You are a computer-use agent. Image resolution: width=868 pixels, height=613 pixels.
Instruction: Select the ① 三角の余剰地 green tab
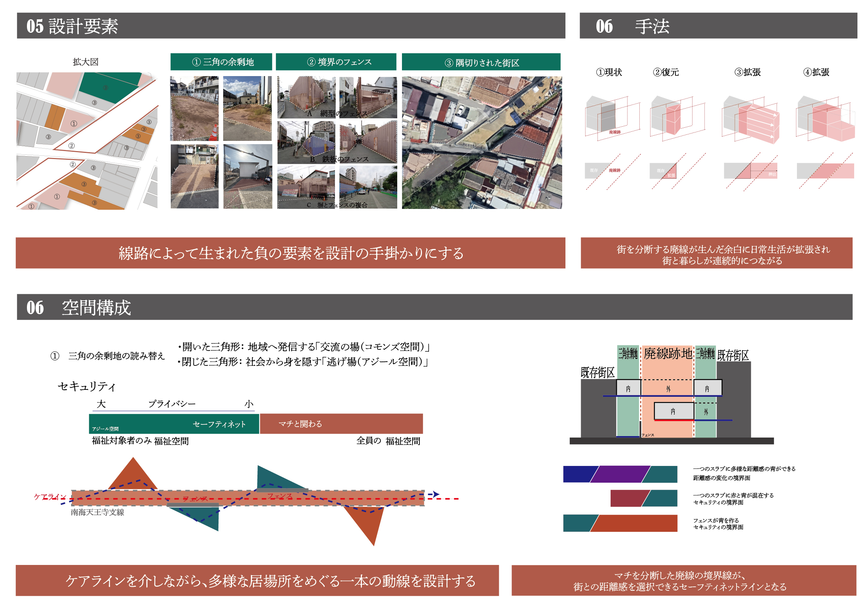point(221,62)
